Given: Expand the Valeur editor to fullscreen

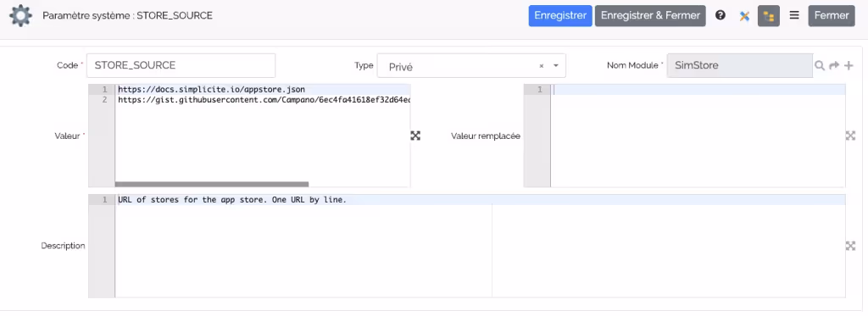Looking at the screenshot, I should [415, 136].
